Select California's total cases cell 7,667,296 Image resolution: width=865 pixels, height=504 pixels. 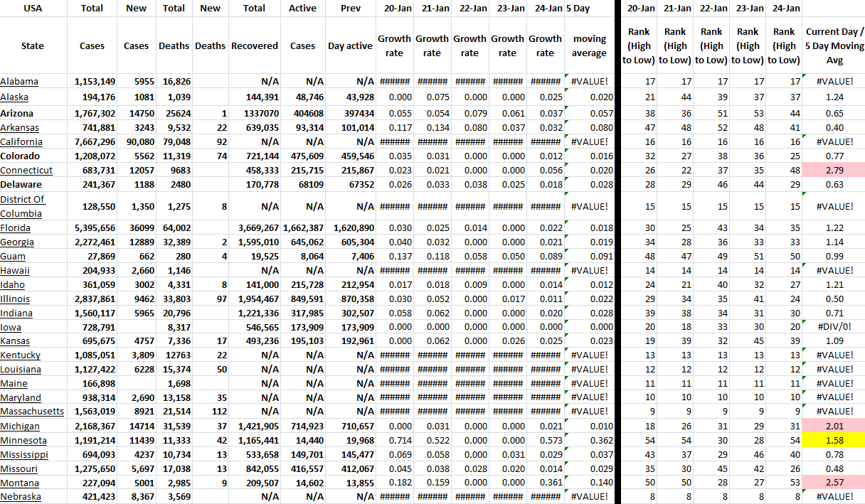95,141
